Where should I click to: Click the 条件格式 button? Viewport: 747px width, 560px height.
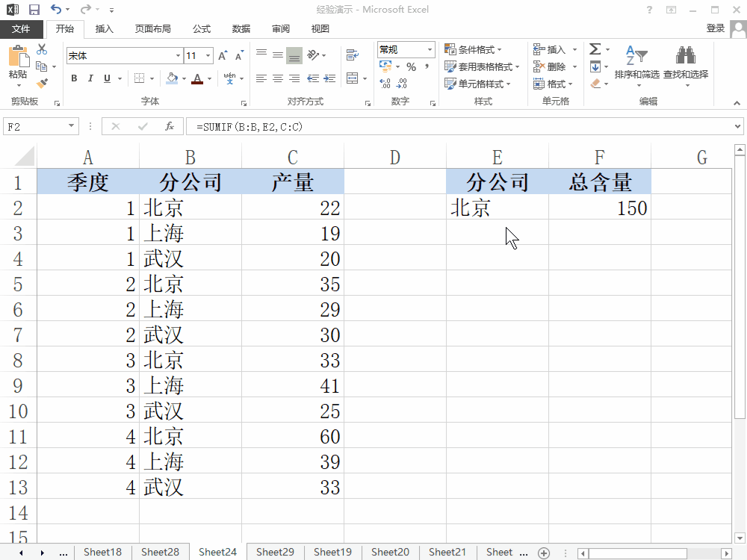click(x=475, y=49)
